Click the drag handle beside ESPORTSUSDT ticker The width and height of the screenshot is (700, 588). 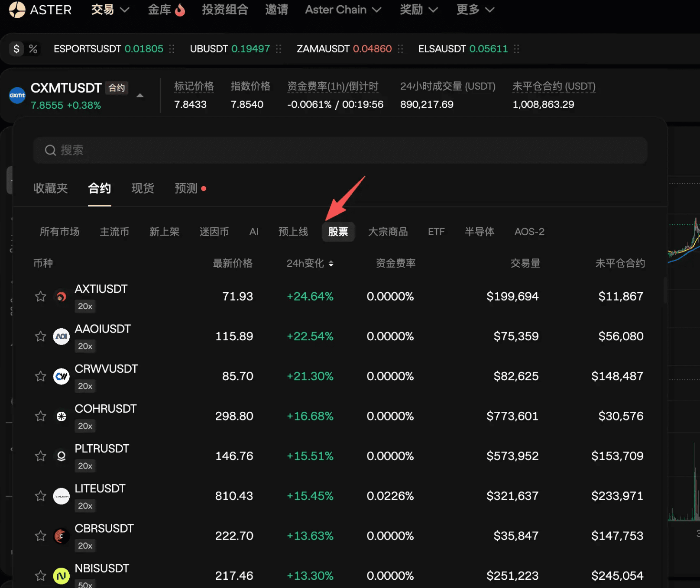[172, 49]
